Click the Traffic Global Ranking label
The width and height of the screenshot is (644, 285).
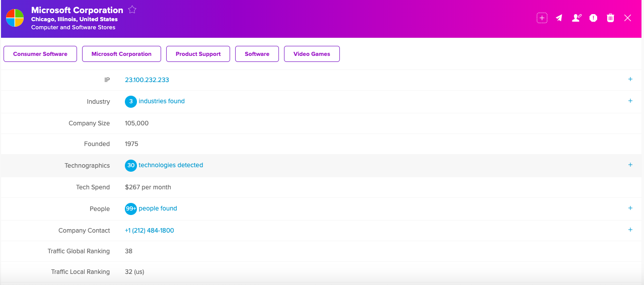(x=79, y=251)
